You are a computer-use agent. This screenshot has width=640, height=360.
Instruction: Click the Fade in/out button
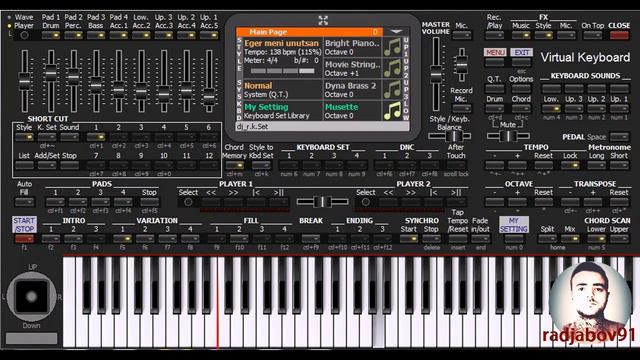pos(480,239)
